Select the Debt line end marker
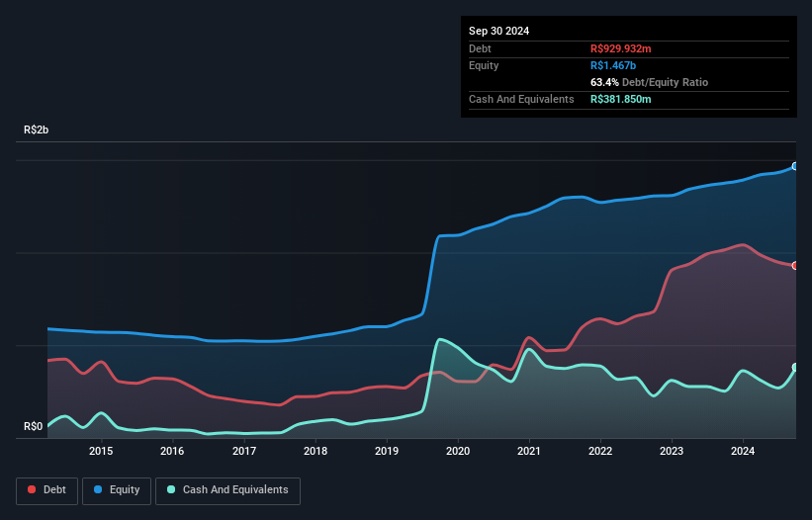 (x=795, y=265)
